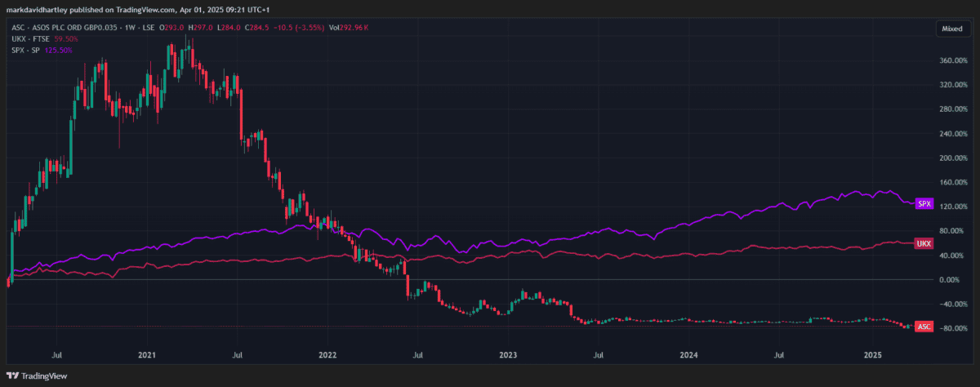Click the ASC price label tag
The width and height of the screenshot is (980, 387).
pos(924,327)
